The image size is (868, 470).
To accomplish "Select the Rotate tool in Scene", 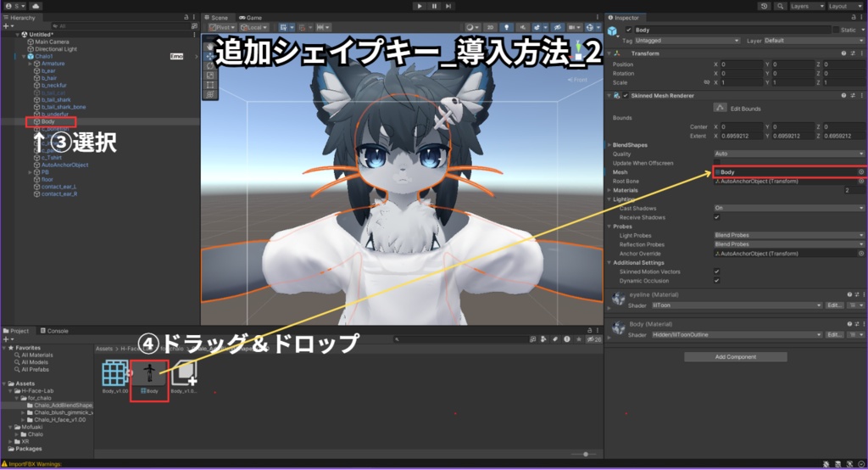I will pyautogui.click(x=210, y=65).
